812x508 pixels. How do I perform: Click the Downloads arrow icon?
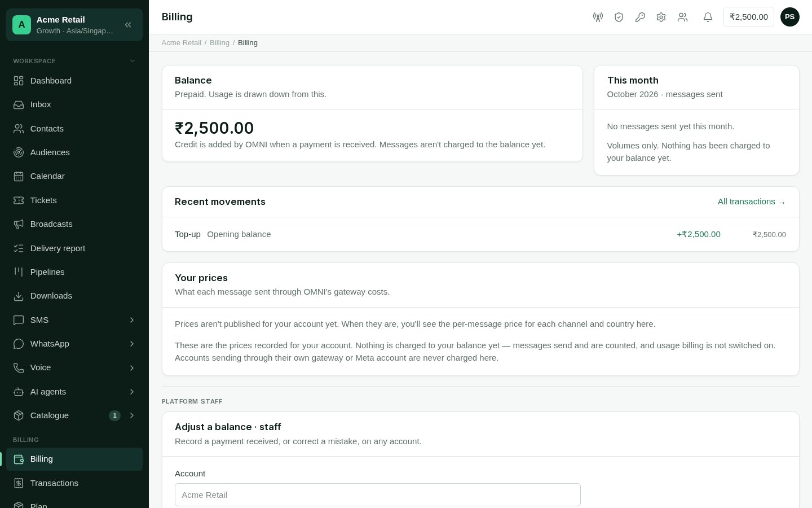click(x=19, y=296)
